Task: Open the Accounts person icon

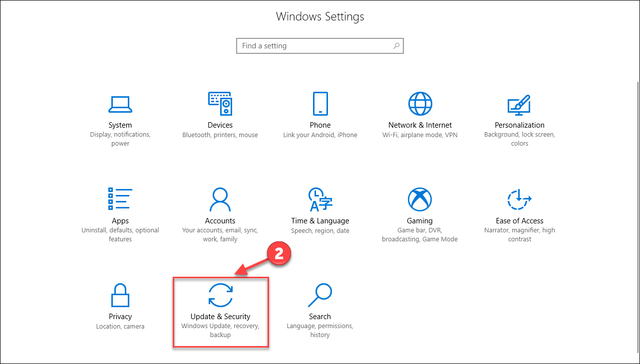Action: 220,199
